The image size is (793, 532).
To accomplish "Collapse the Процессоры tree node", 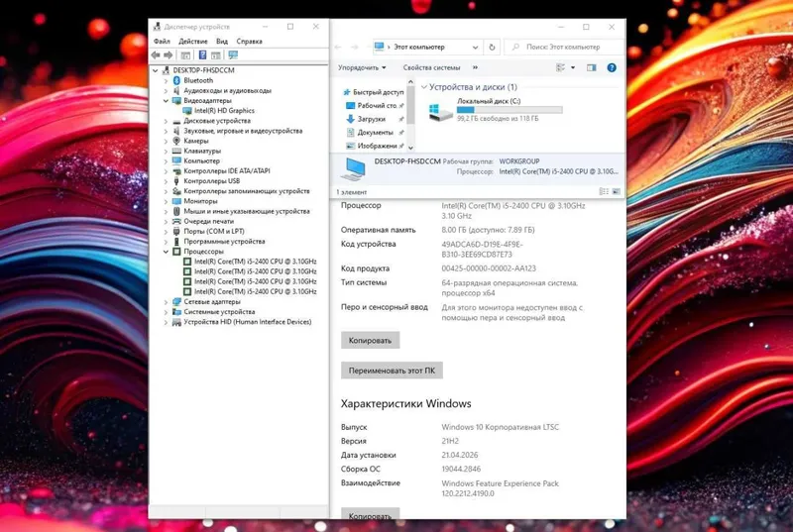I will pyautogui.click(x=166, y=251).
